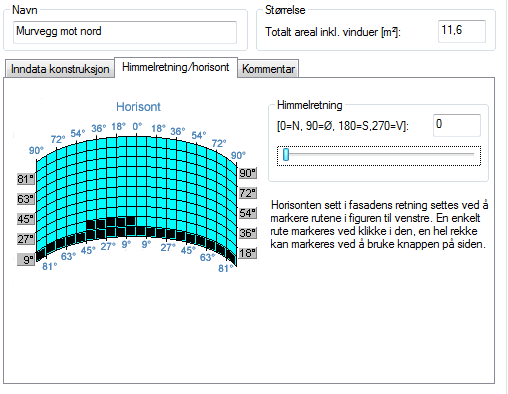Click the Horisont title above the grid
The image size is (508, 394).
[138, 107]
